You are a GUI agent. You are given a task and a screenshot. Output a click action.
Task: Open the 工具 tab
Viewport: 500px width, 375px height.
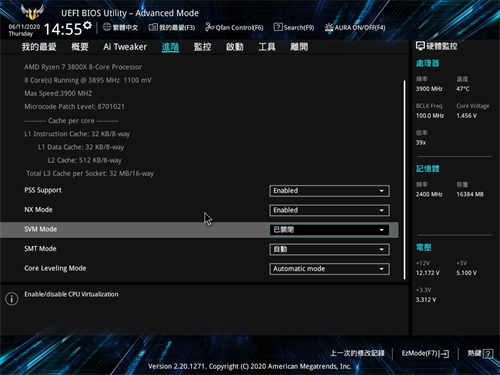pyautogui.click(x=267, y=47)
